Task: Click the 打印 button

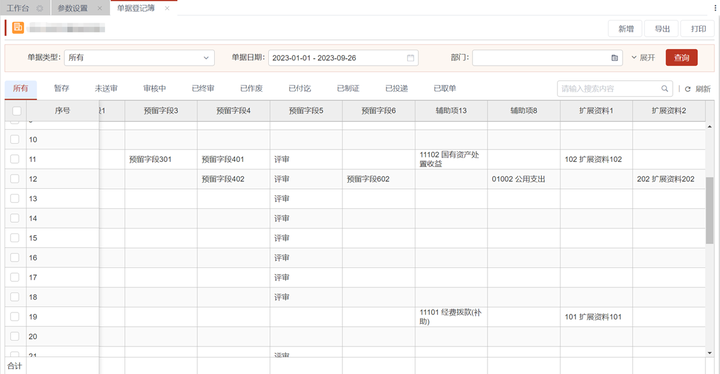Action: tap(698, 29)
